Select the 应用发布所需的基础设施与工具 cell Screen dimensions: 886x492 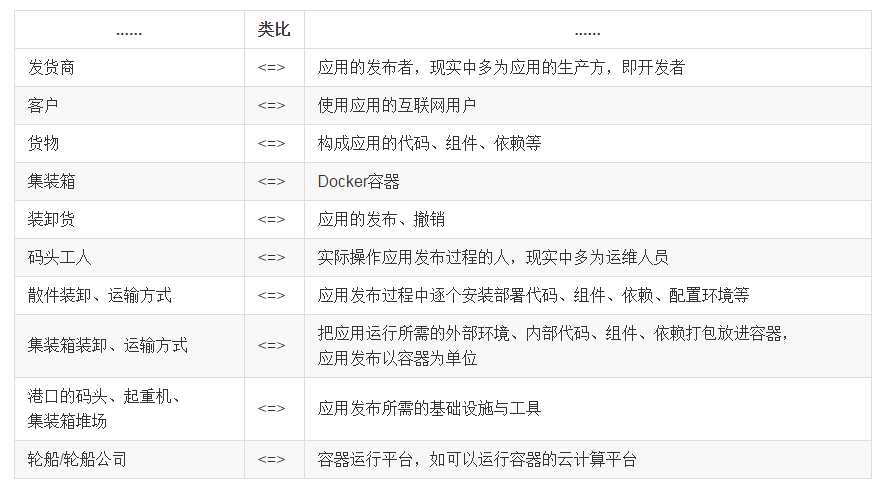pos(429,409)
